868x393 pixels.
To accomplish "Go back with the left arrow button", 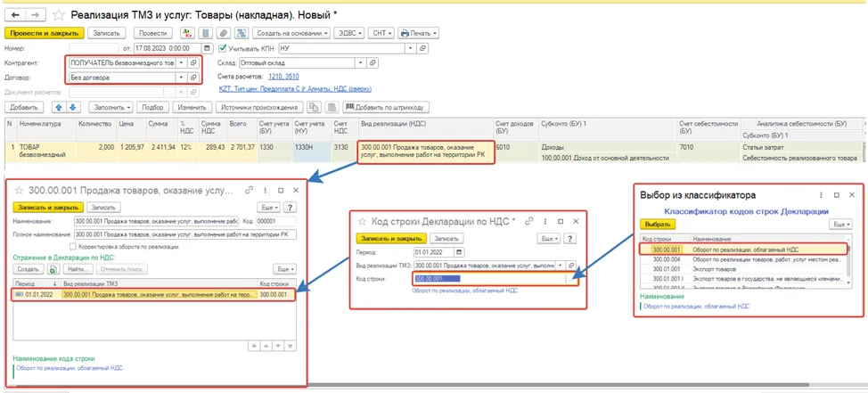I will 14,14.
